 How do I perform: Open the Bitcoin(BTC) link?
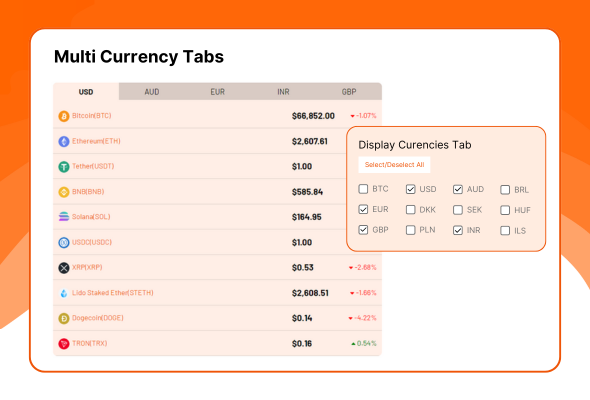click(91, 116)
